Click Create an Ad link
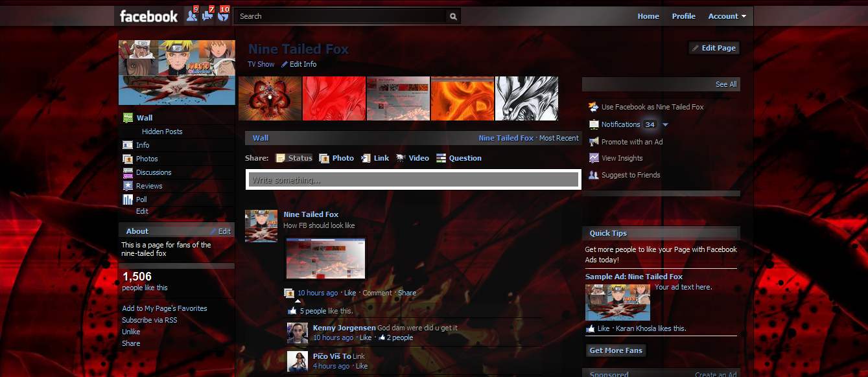Viewport: 868px width, 377px height. (716, 374)
